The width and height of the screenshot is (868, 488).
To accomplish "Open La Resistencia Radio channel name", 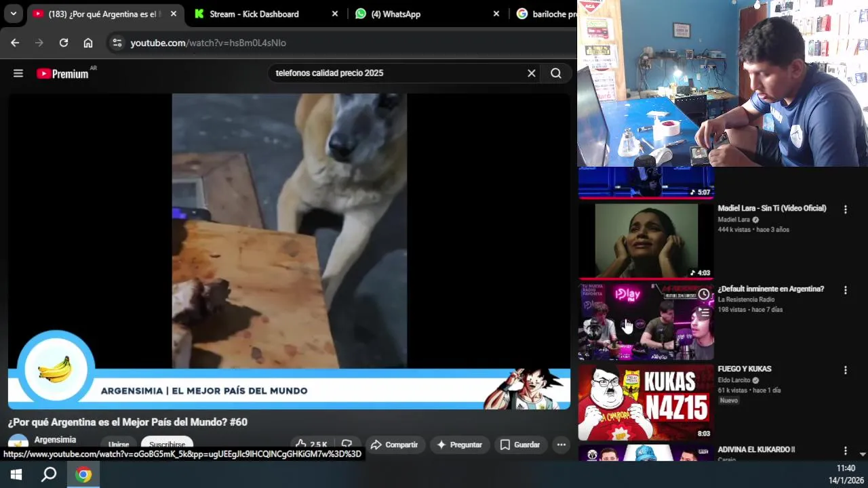I will pos(746,300).
